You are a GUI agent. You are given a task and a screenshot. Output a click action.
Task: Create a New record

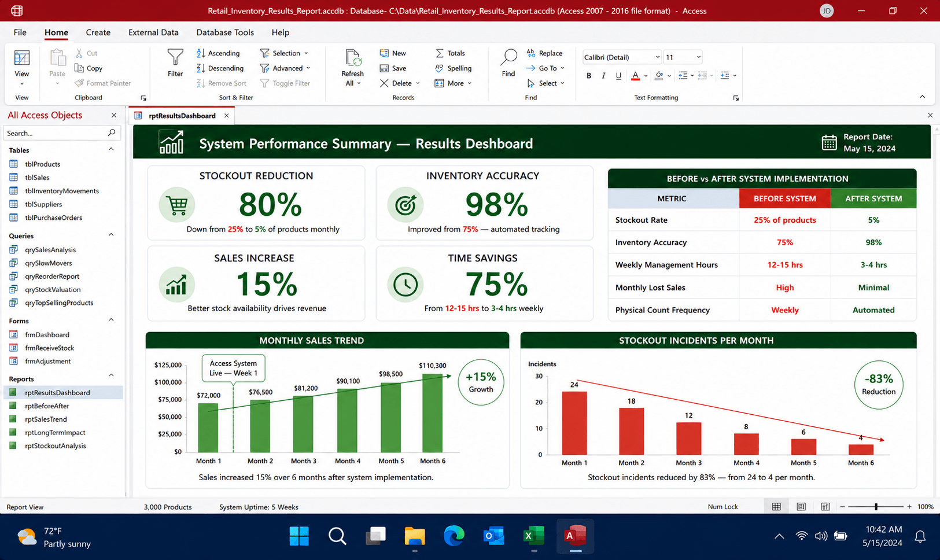click(x=393, y=53)
